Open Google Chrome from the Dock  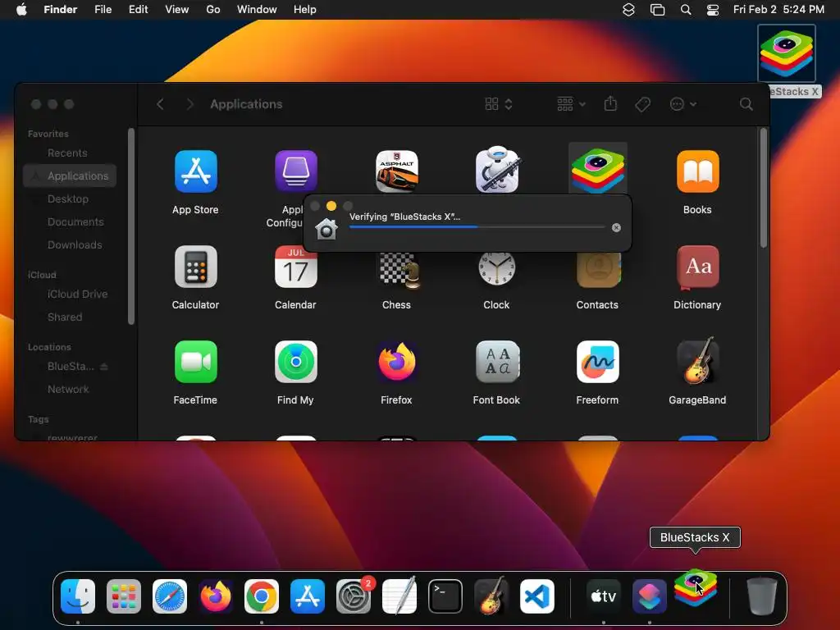[x=262, y=596]
